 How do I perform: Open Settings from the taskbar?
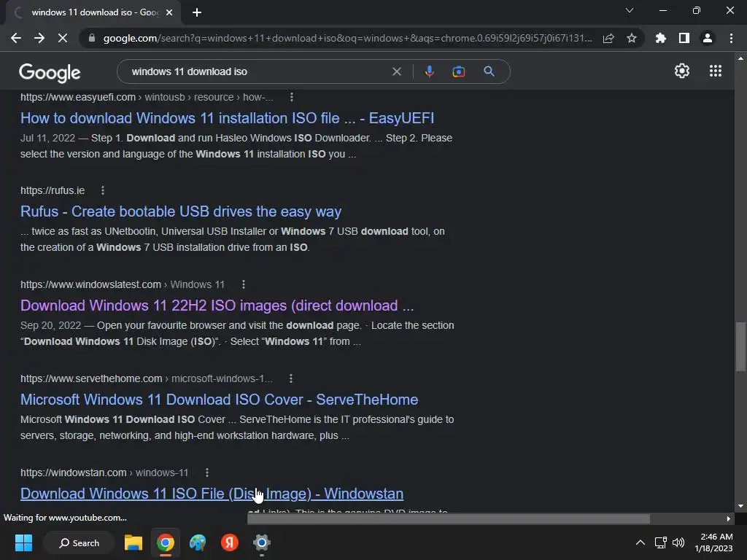(x=262, y=542)
